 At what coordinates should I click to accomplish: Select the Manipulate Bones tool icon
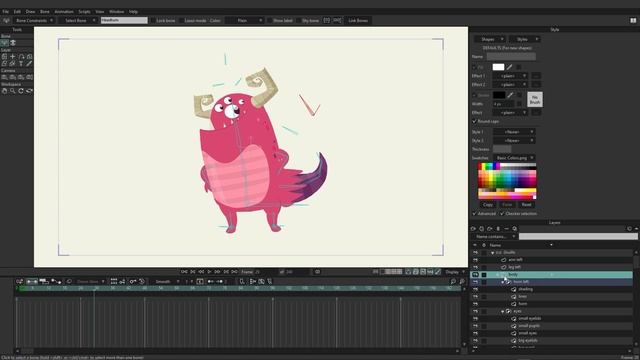(x=13, y=42)
